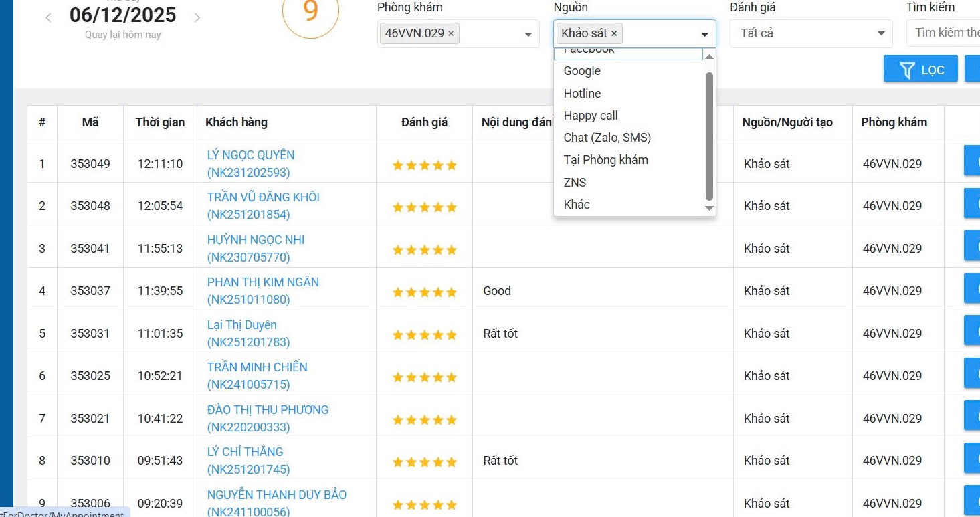
Task: Expand the Đánh giá 'Tất cả' dropdown
Action: point(812,33)
